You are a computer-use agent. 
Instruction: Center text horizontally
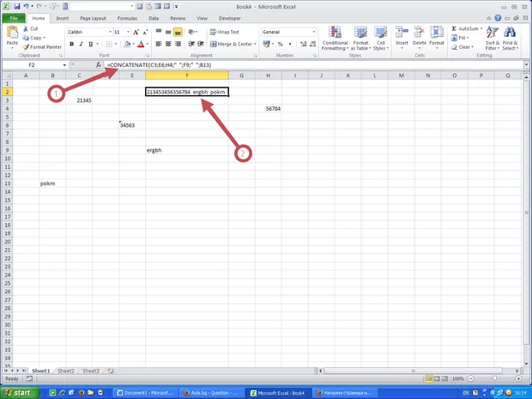(168, 44)
